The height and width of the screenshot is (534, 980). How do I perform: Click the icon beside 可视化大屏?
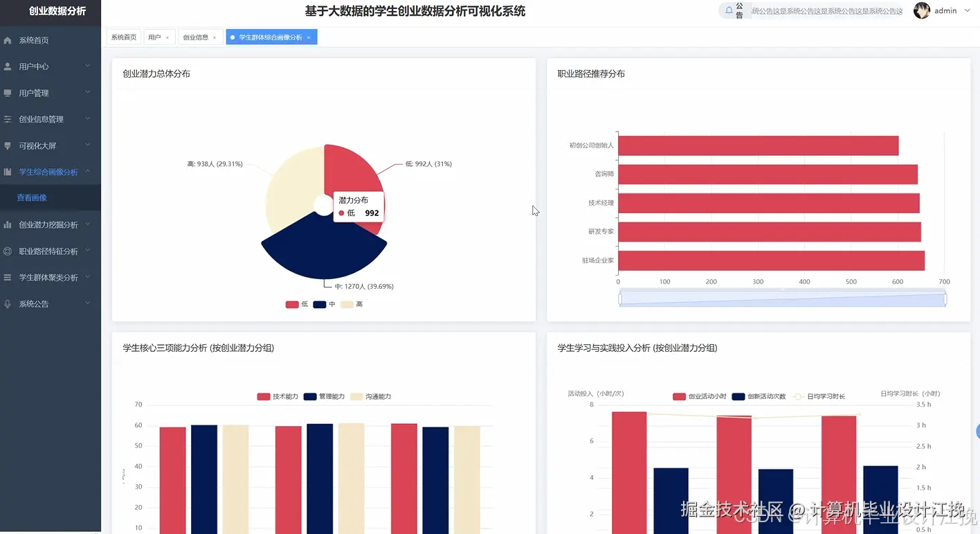coord(8,145)
